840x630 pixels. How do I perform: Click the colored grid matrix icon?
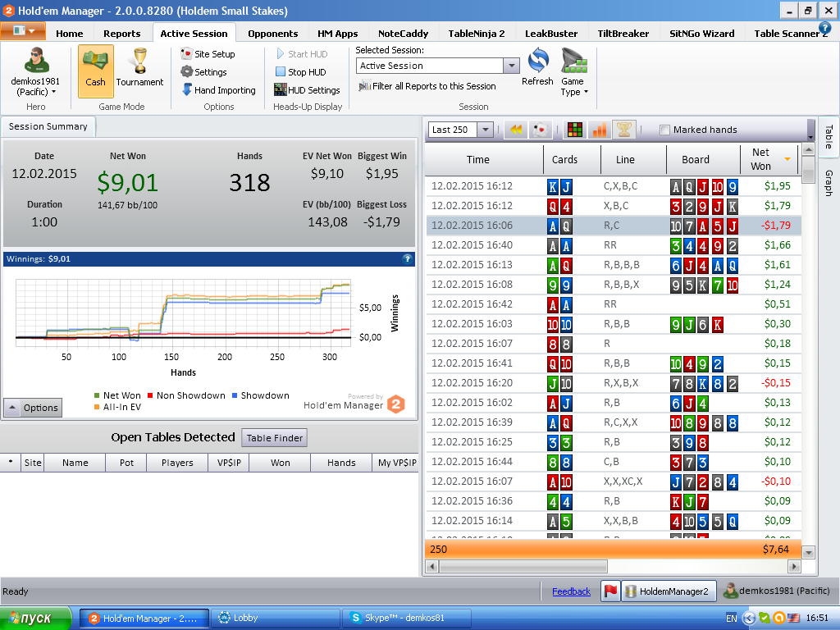tap(575, 130)
